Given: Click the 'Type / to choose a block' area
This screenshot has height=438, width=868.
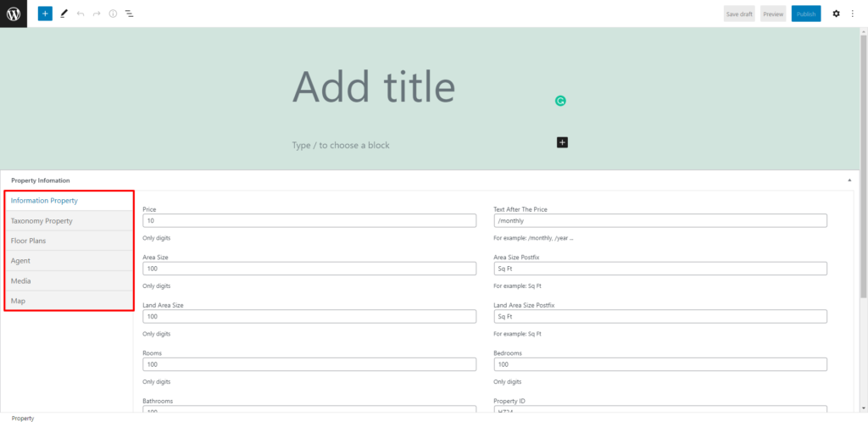Looking at the screenshot, I should coord(341,146).
